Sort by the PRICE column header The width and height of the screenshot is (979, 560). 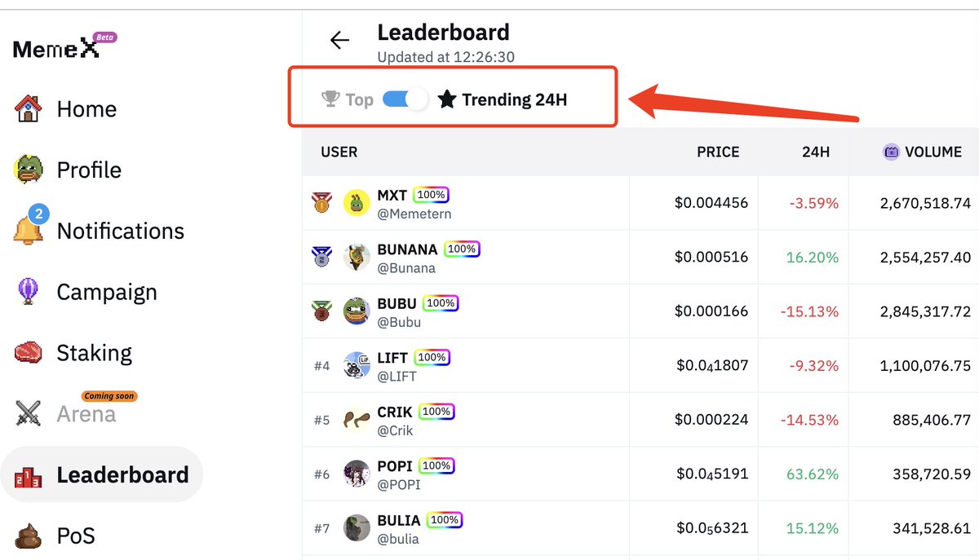tap(718, 152)
